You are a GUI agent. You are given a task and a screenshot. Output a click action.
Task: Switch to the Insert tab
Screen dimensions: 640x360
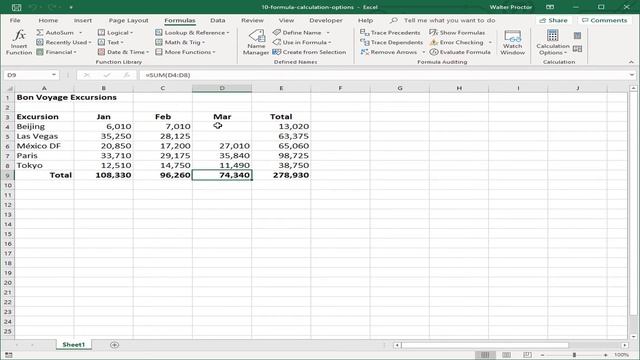[x=83, y=20]
